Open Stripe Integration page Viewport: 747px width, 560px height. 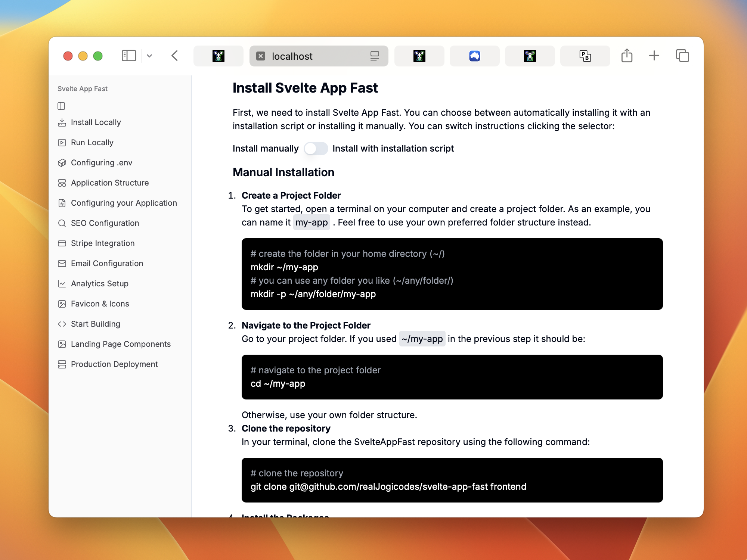point(103,243)
